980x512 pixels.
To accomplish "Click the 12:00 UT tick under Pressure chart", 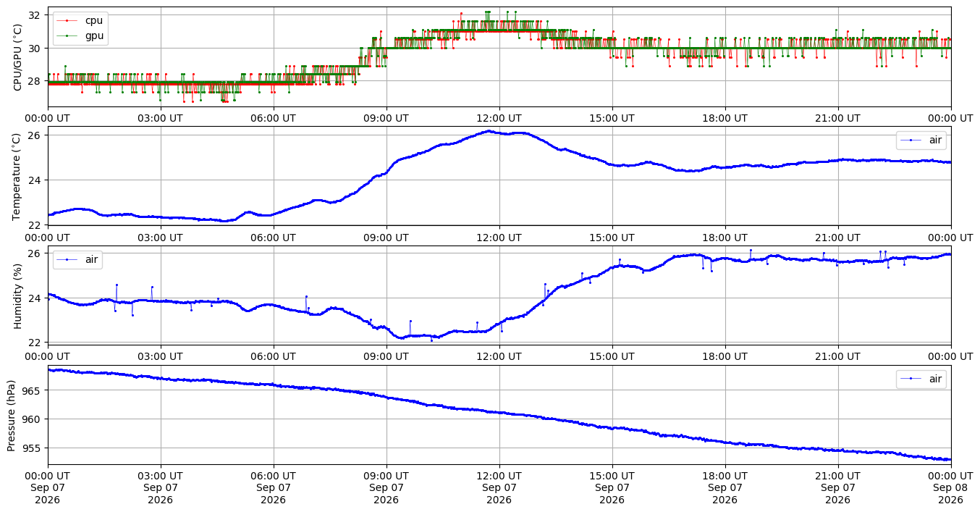I will pos(499,475).
